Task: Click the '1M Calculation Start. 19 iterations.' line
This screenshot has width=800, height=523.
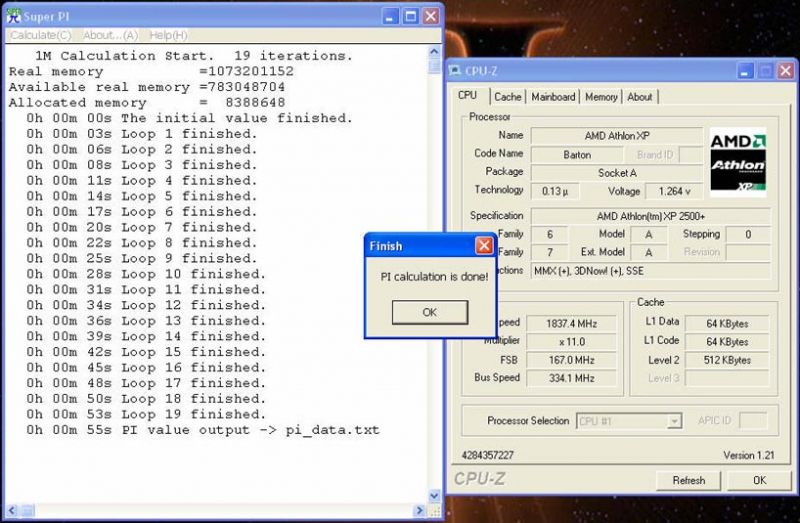Action: click(194, 56)
